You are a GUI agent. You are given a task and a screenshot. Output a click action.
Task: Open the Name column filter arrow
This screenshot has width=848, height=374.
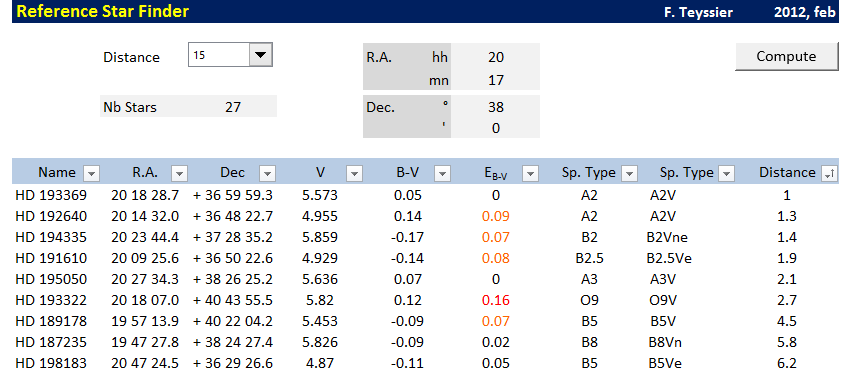pos(91,173)
